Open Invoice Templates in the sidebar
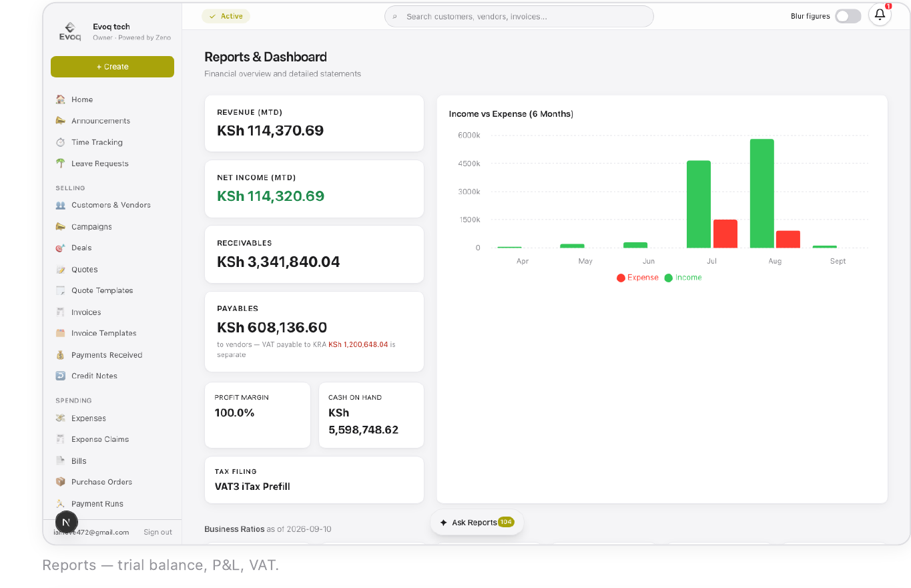 [112, 333]
